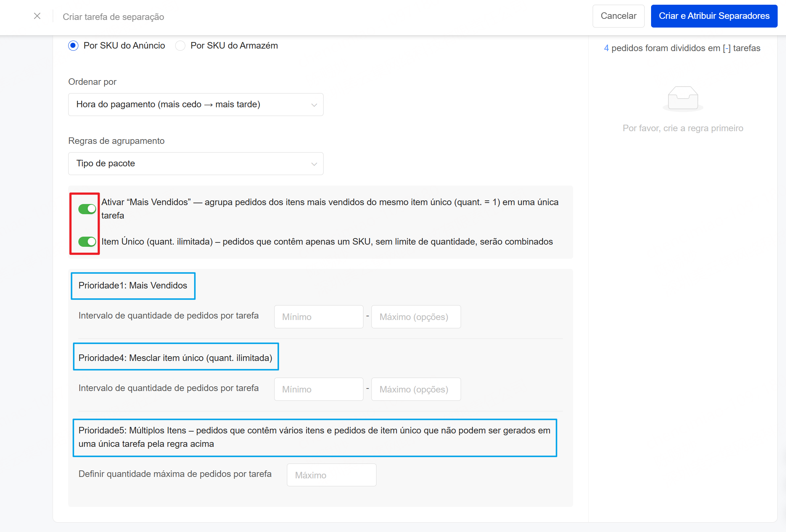Click the empty inbox tray icon
This screenshot has height=532, width=786.
[x=683, y=98]
